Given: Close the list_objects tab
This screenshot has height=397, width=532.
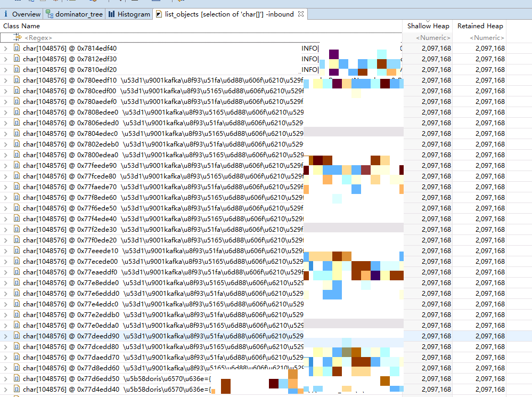Looking at the screenshot, I should pos(300,14).
